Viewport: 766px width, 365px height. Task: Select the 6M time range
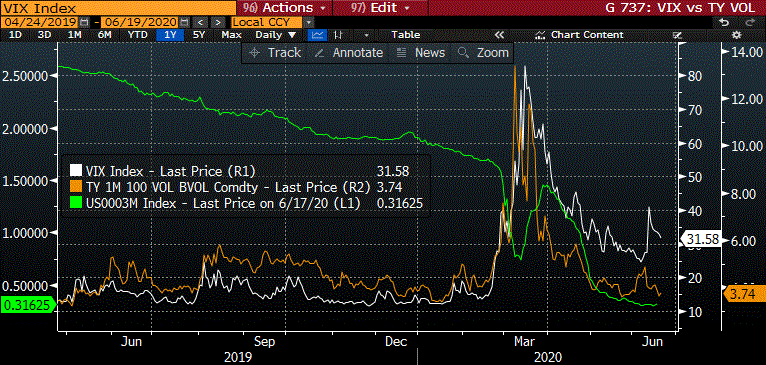coord(104,35)
